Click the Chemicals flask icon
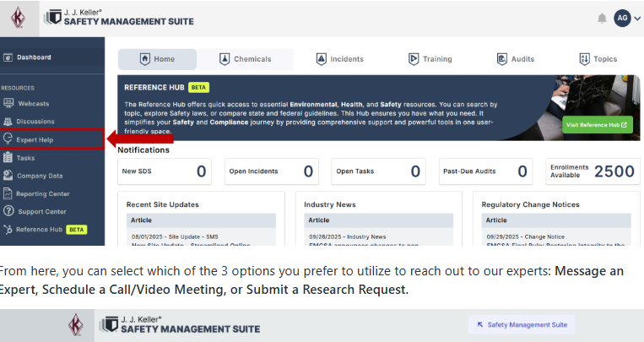644x342 pixels. (x=225, y=59)
